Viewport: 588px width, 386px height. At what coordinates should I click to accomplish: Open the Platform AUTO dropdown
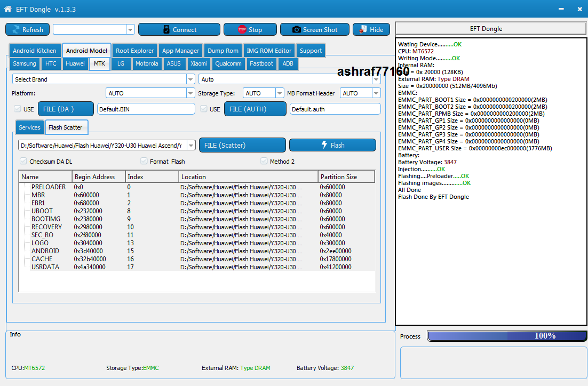[190, 93]
